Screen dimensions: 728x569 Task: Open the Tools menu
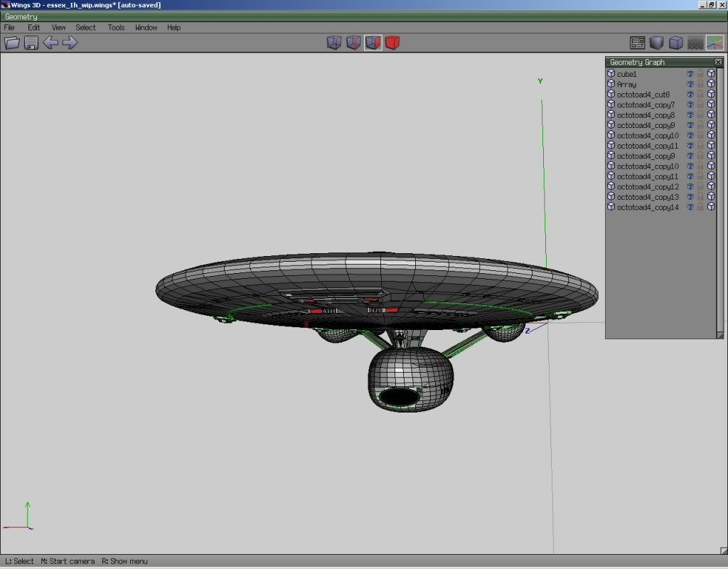pos(116,28)
